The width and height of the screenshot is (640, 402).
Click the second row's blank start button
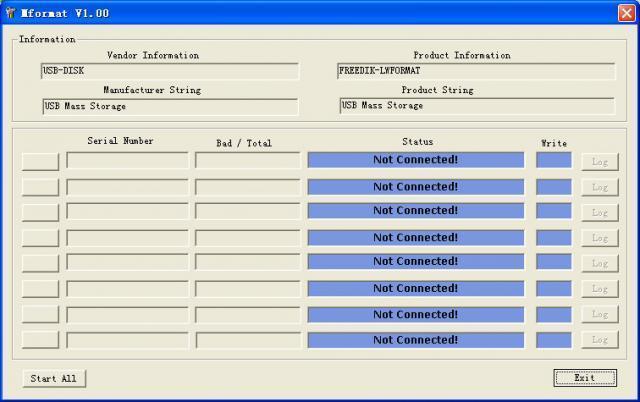(40, 187)
